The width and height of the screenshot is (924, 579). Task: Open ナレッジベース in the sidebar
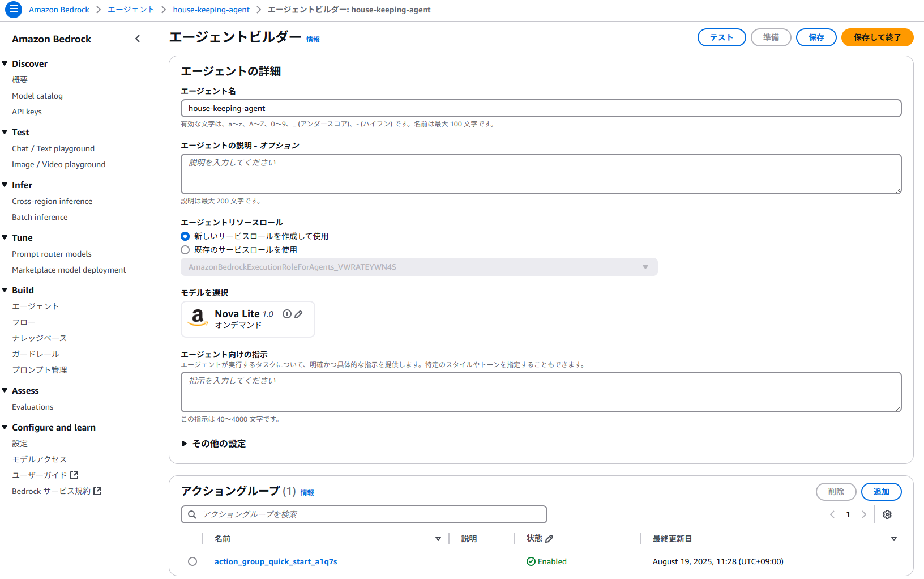tap(39, 338)
